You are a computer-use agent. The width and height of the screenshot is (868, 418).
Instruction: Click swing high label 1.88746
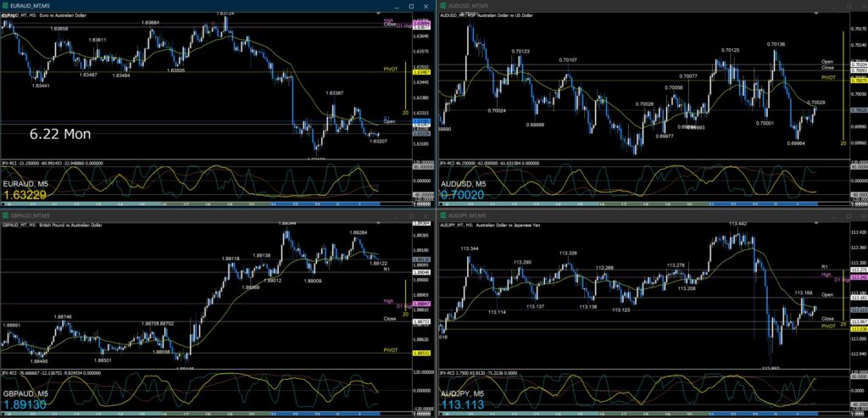[x=63, y=316]
